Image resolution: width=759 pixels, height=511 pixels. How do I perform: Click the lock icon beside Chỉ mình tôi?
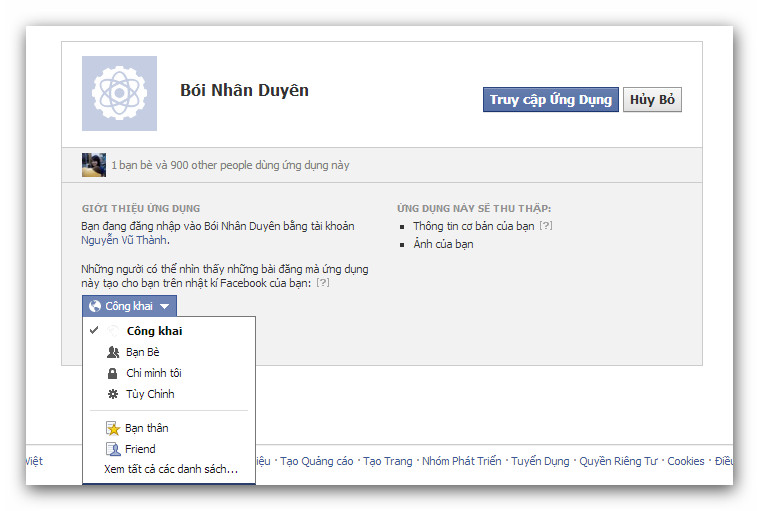[x=112, y=373]
